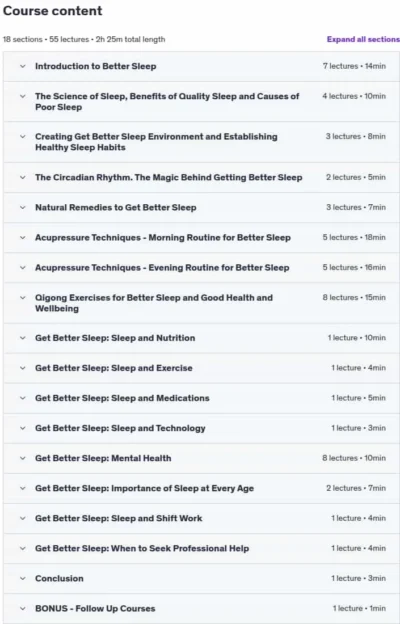
Task: Click the 7 lectures 14min label
Action: (x=354, y=66)
